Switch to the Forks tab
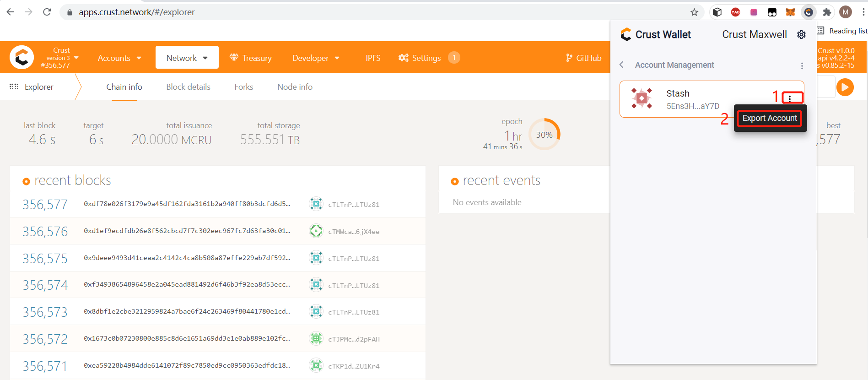868x380 pixels. pyautogui.click(x=244, y=87)
